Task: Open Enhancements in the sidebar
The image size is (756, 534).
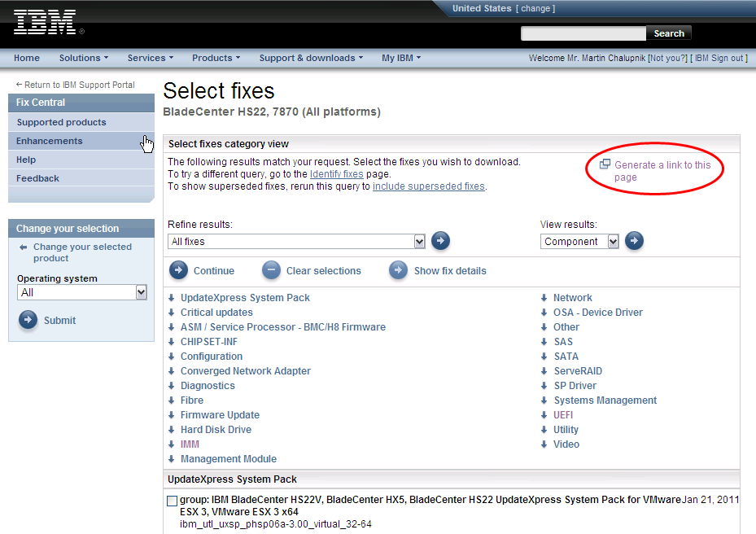Action: 81,141
